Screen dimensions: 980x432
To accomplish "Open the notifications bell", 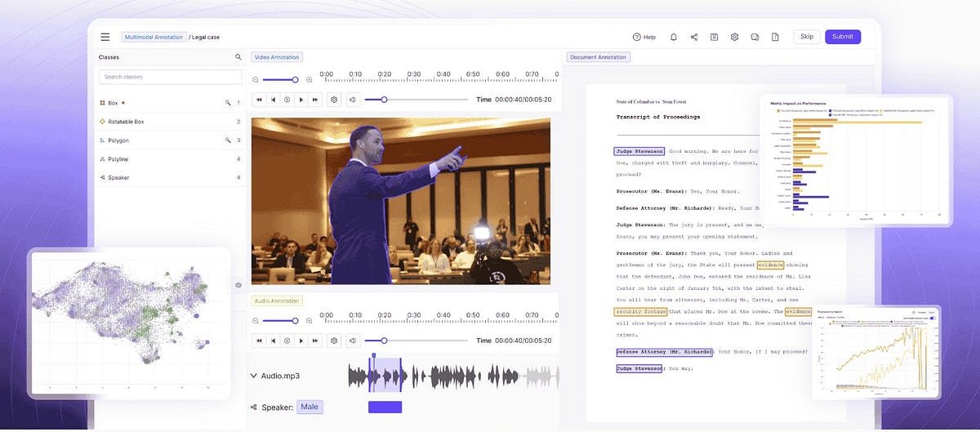I will coord(674,37).
